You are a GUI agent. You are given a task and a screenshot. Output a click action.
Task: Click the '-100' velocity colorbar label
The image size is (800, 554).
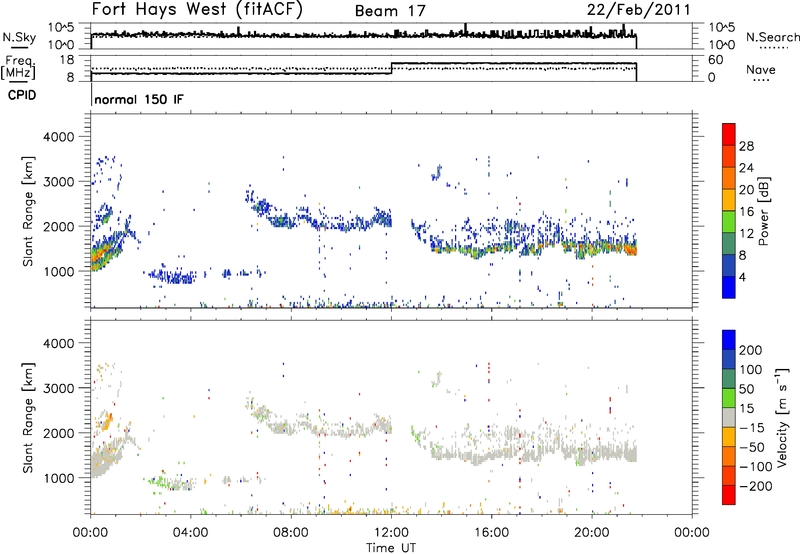coord(756,467)
